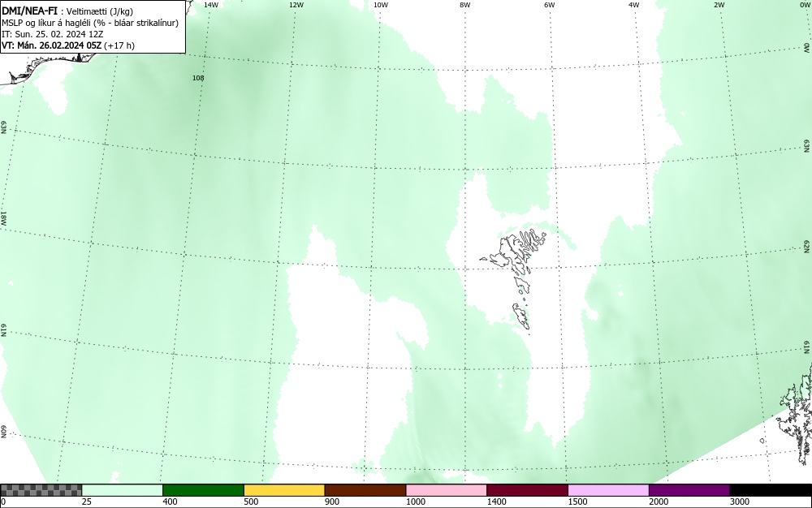812x508 pixels.
Task: Click the lavender 1500–2000 legend swatch
Action: [x=608, y=490]
